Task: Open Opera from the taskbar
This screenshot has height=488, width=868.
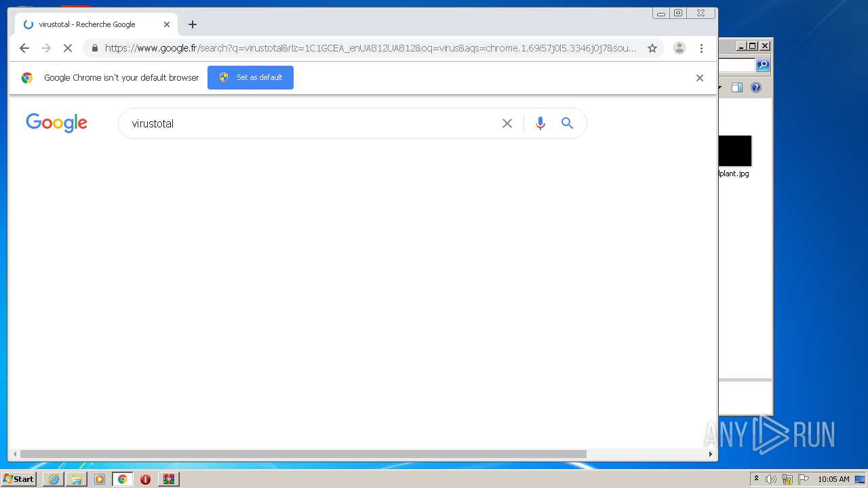Action: (x=145, y=479)
